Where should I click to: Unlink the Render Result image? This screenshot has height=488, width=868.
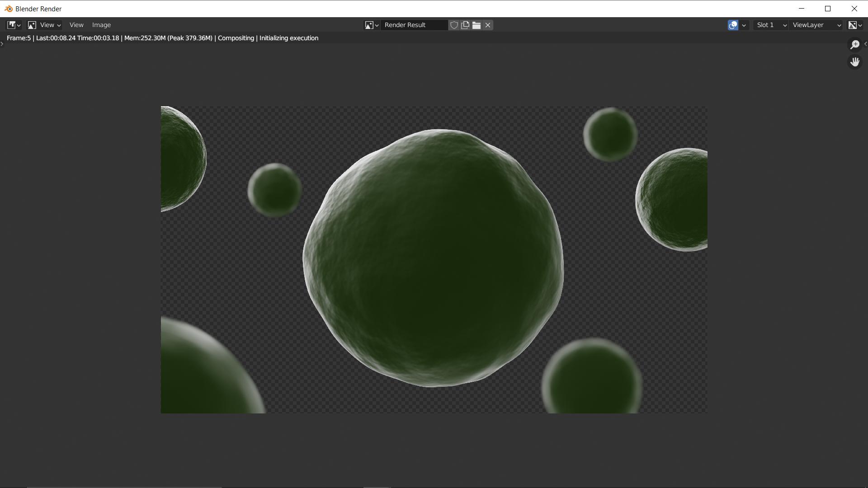tap(488, 25)
